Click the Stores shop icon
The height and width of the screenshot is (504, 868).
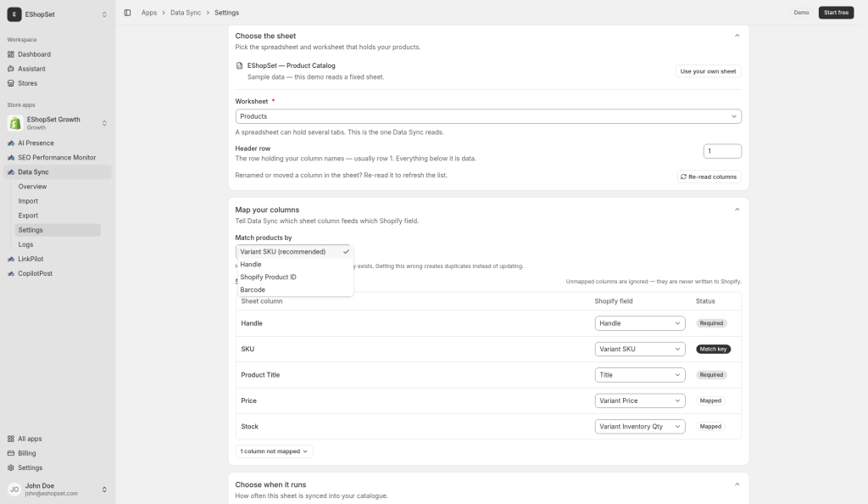[x=10, y=83]
